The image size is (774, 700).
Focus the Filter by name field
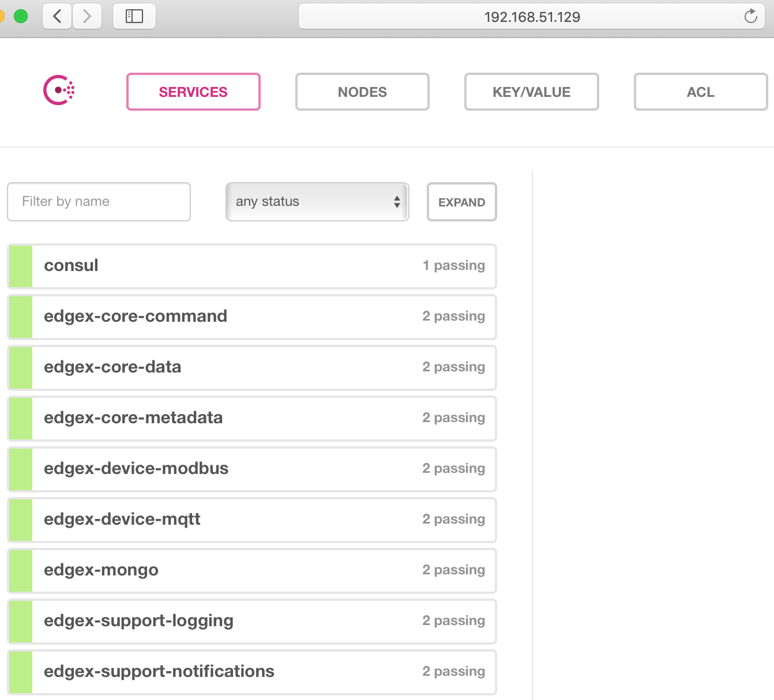[99, 202]
